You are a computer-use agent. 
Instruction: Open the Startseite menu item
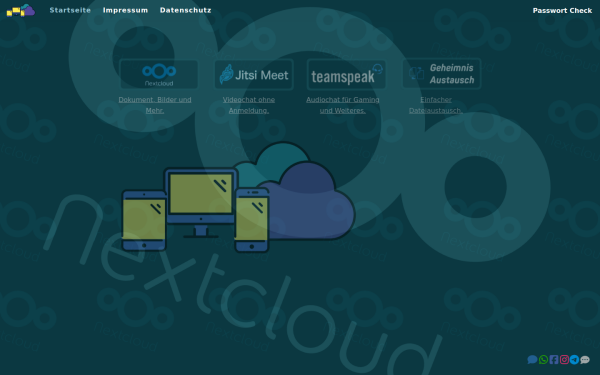70,10
